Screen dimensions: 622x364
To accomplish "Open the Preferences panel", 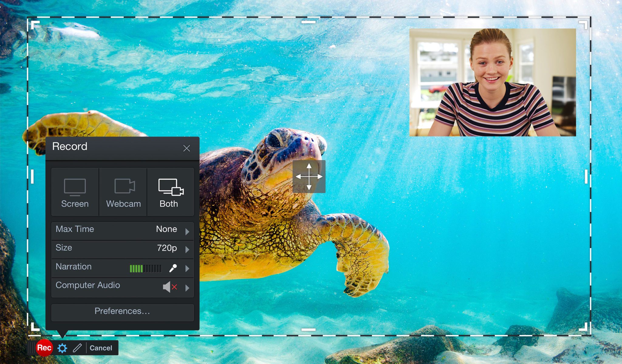I will 123,311.
